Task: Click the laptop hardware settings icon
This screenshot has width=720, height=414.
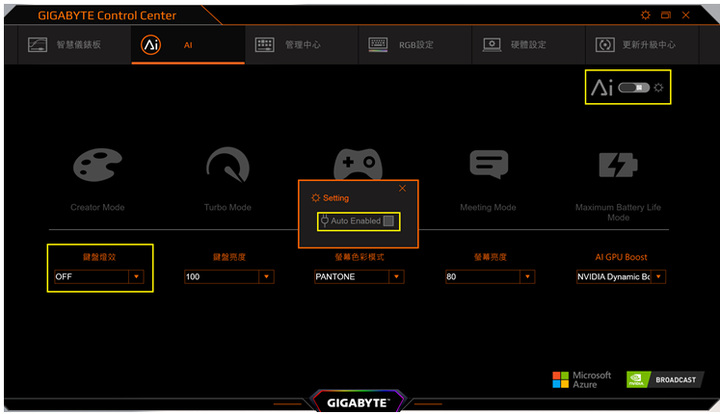Action: (492, 45)
